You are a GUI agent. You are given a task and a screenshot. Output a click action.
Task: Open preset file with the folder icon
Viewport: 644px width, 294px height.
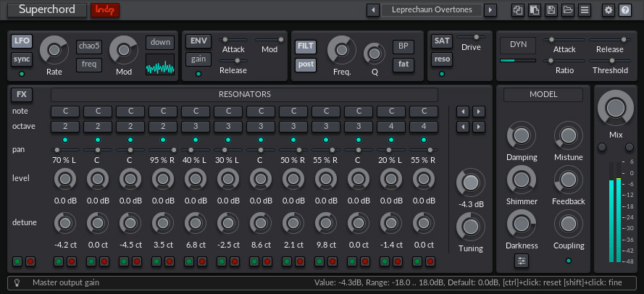[x=568, y=10]
